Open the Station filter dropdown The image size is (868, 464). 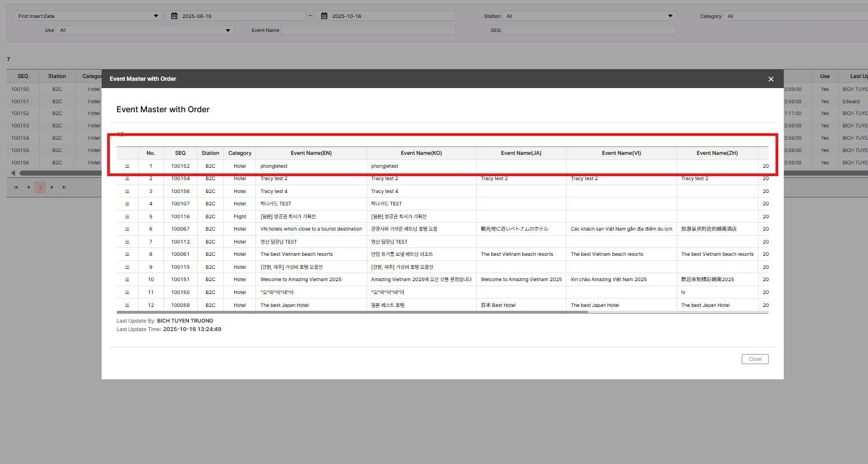(670, 16)
